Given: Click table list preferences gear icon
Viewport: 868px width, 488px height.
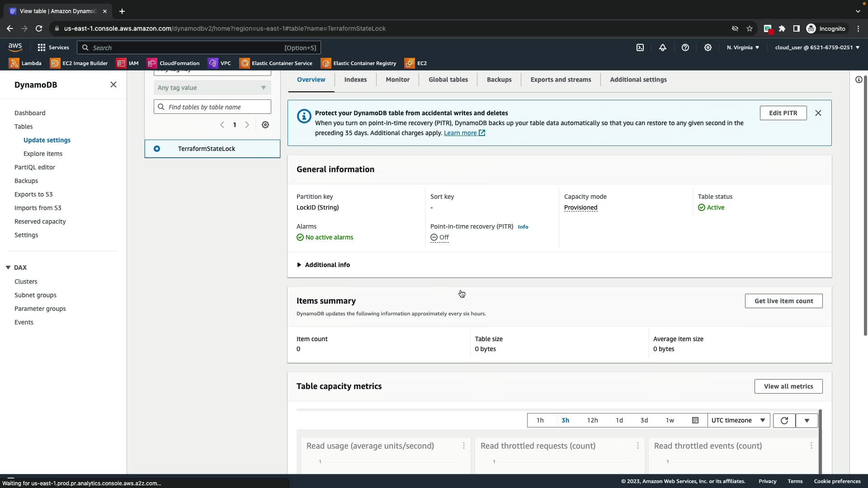Looking at the screenshot, I should point(265,125).
